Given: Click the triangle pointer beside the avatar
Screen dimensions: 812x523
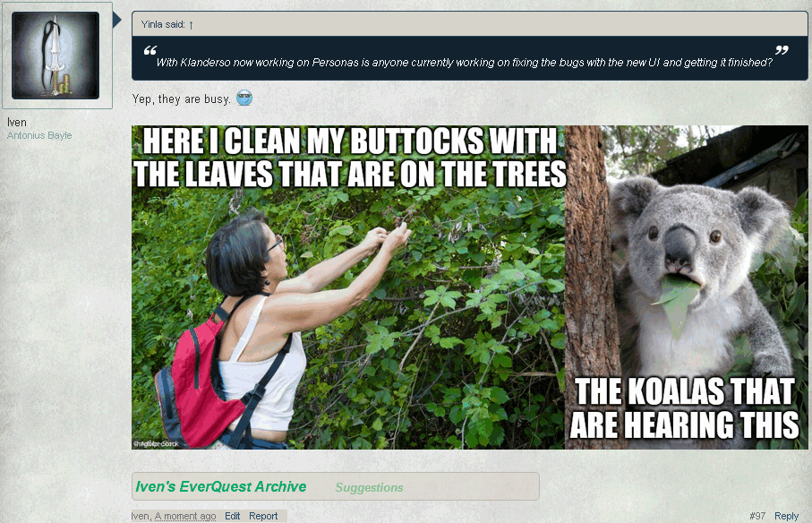Looking at the screenshot, I should [117, 21].
